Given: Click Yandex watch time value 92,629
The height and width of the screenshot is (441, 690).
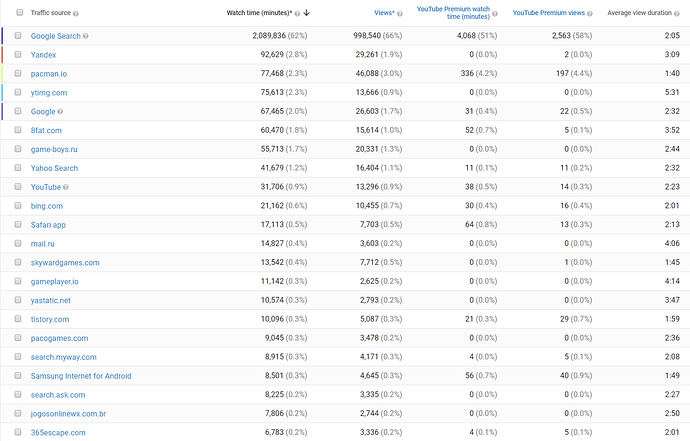Looking at the screenshot, I should pos(272,55).
